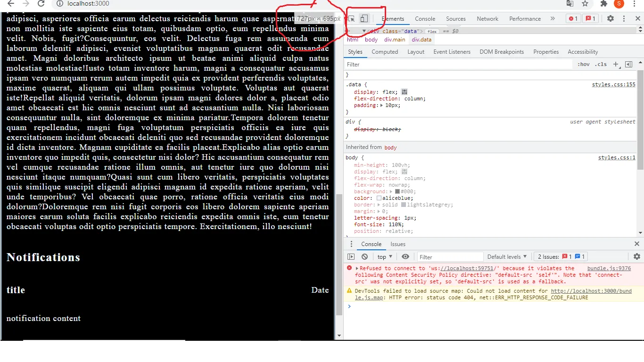644x362 pixels.
Task: Close the DevTools panel
Action: coord(637,18)
